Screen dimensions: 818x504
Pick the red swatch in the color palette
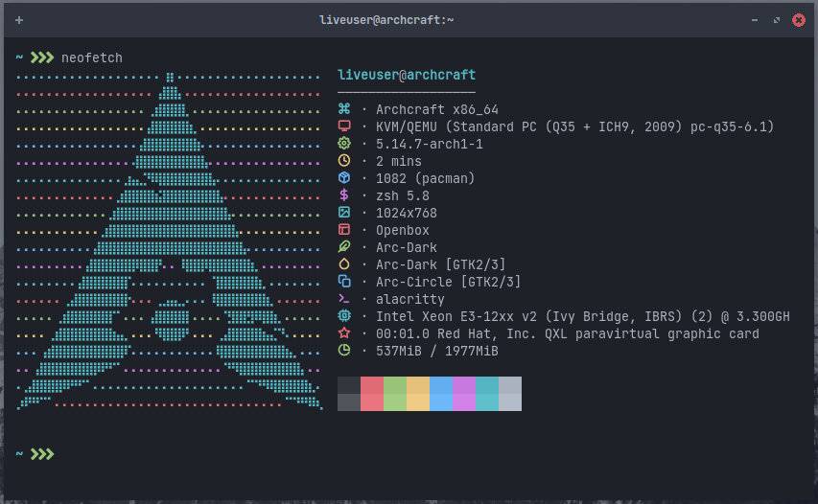pyautogui.click(x=372, y=393)
